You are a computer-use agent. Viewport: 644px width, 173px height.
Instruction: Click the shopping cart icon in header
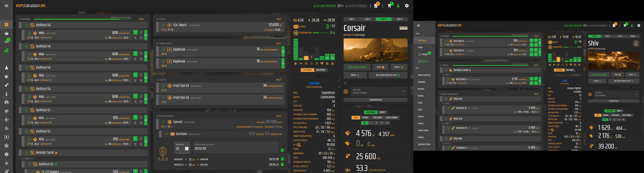click(389, 6)
